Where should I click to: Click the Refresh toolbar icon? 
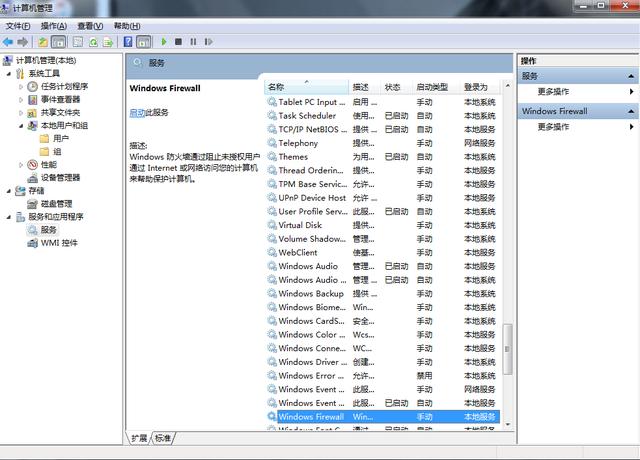coord(93,42)
